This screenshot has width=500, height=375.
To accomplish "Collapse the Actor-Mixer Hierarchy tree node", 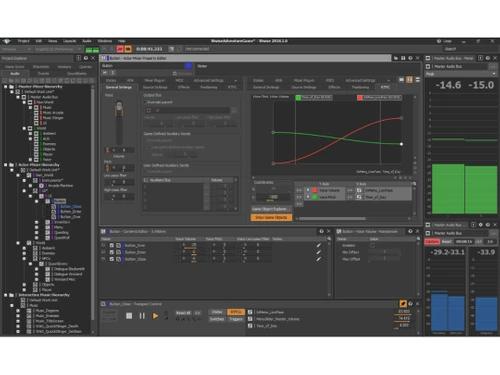I will (6, 165).
